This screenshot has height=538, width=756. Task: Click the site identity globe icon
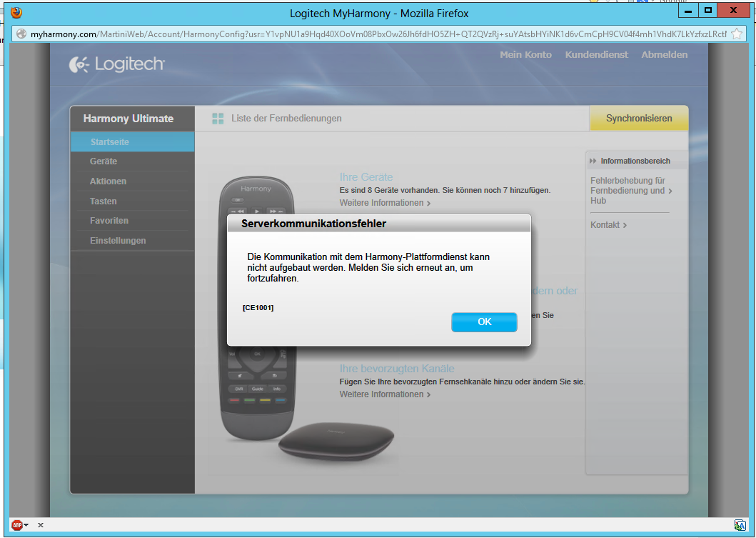point(21,34)
